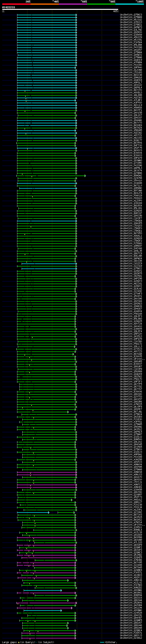This screenshot has width=146, height=644.
Task: Select the UniRef100_C5HGE8 label
Action: pos(131,221)
